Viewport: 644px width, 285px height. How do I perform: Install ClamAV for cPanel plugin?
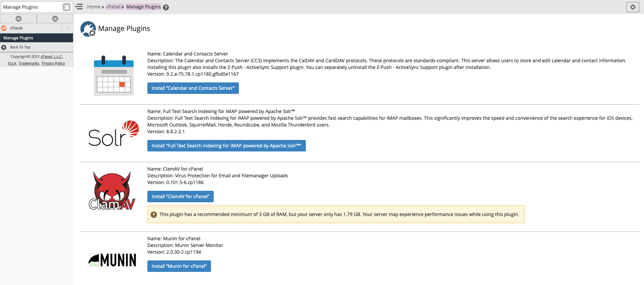tap(180, 197)
